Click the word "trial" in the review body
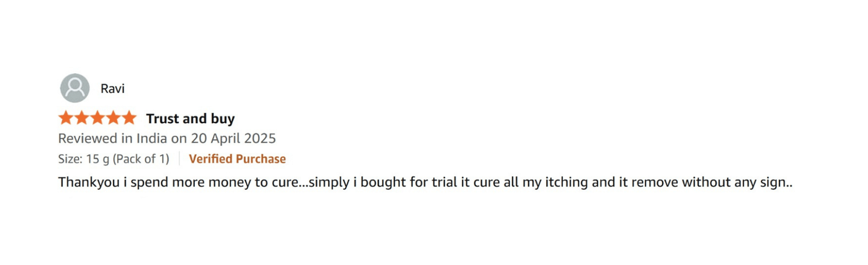 point(444,182)
